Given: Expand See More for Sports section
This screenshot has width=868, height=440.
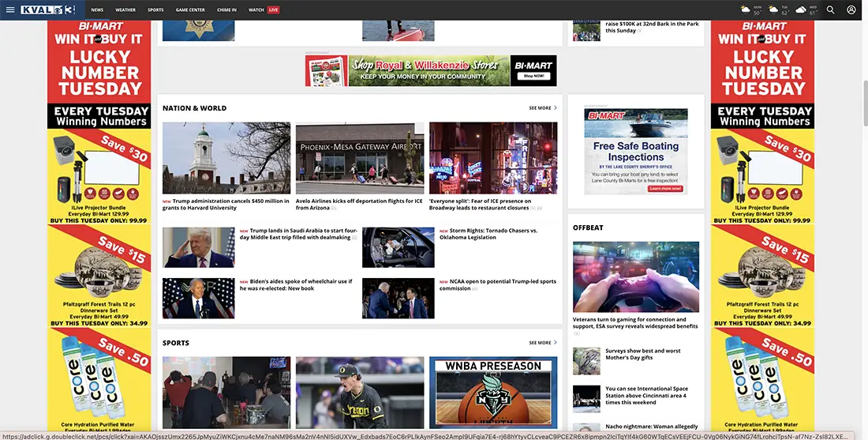Looking at the screenshot, I should [x=543, y=343].
